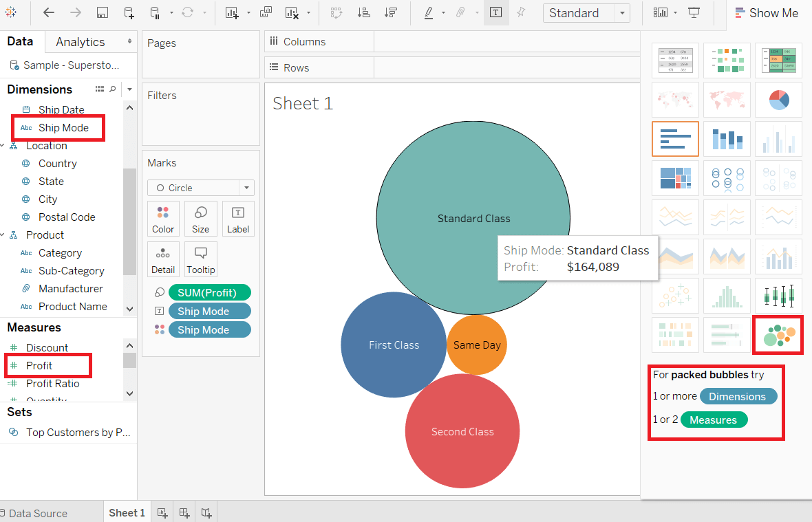The image size is (812, 522).
Task: Switch to the Analytics tab
Action: (81, 42)
